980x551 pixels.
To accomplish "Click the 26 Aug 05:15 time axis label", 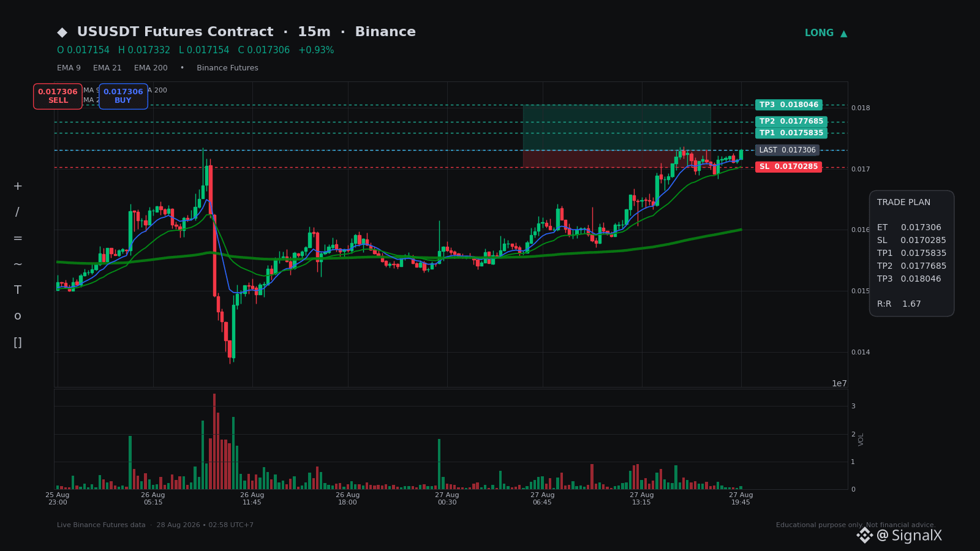I will pyautogui.click(x=153, y=498).
